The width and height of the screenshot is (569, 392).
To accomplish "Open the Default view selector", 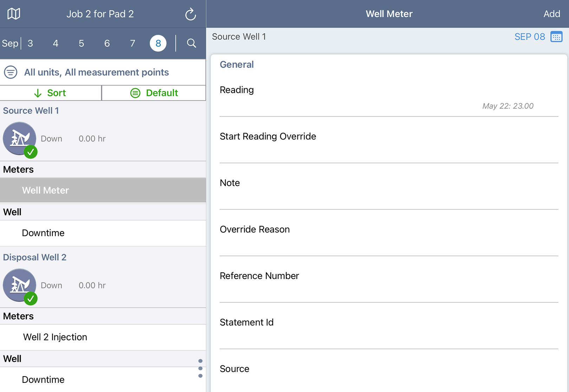I will pyautogui.click(x=154, y=93).
